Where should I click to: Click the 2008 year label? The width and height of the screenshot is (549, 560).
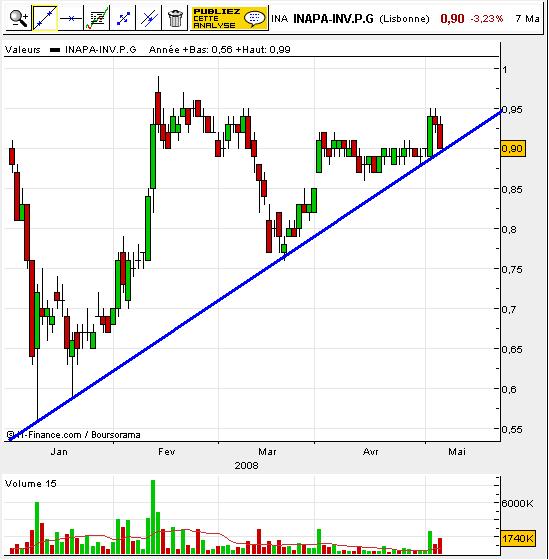(x=246, y=465)
